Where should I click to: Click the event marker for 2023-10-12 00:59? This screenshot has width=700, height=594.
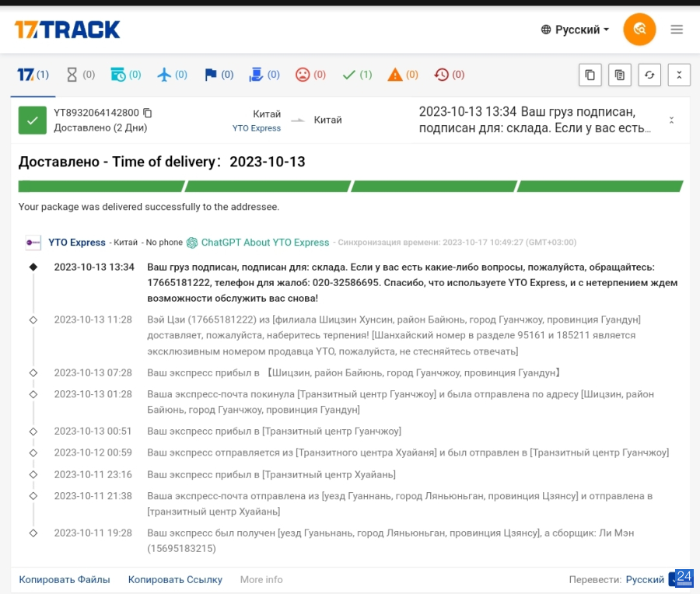[x=33, y=452]
